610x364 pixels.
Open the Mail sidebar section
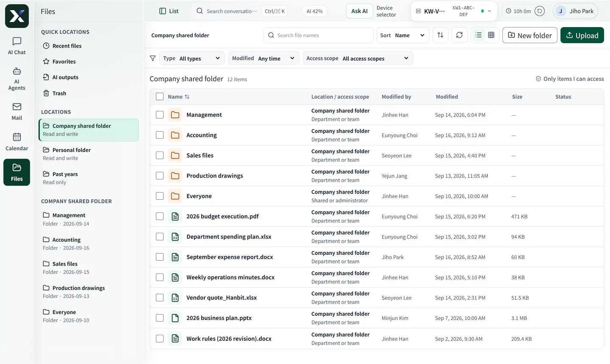[x=17, y=112]
